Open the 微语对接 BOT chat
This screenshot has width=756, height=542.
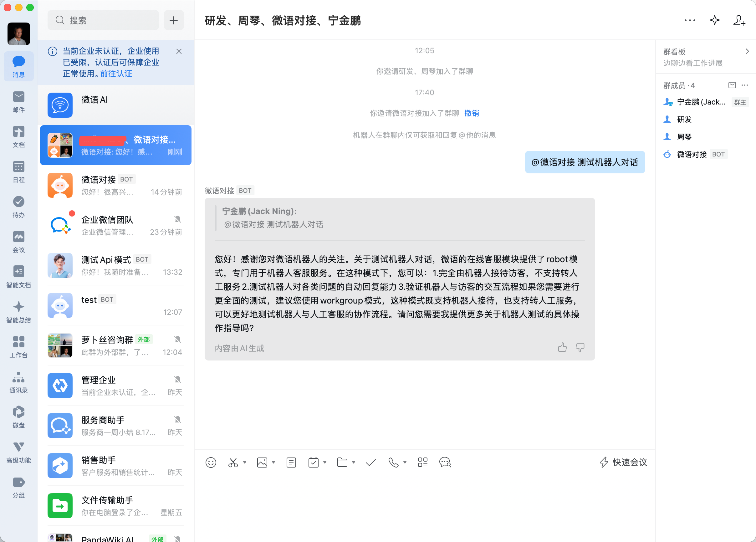click(116, 185)
